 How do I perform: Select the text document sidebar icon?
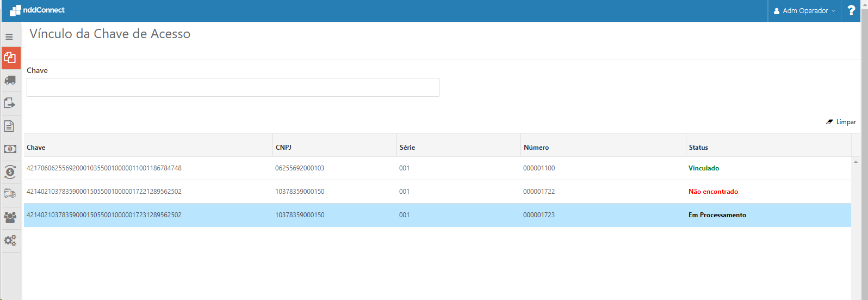pyautogui.click(x=9, y=126)
